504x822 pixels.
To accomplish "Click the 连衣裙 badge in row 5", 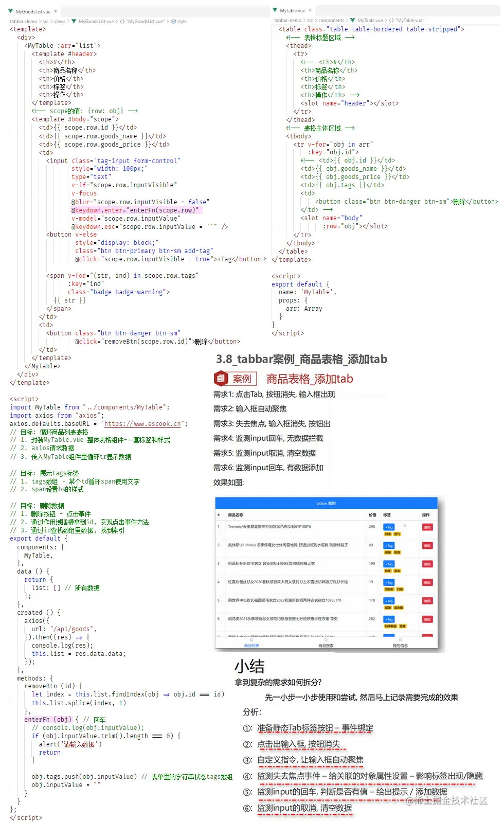I will [399, 608].
